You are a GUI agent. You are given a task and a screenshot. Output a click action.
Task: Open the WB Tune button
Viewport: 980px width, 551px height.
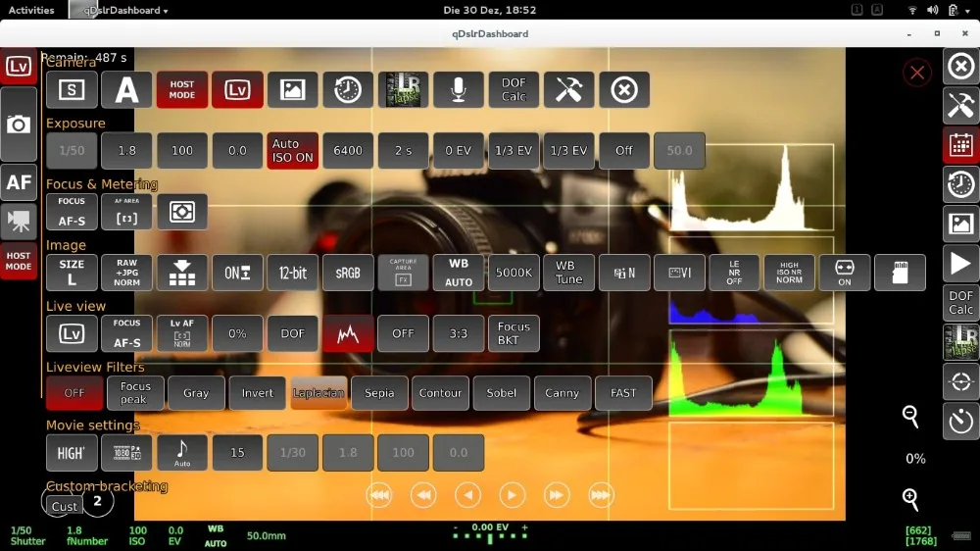tap(568, 273)
